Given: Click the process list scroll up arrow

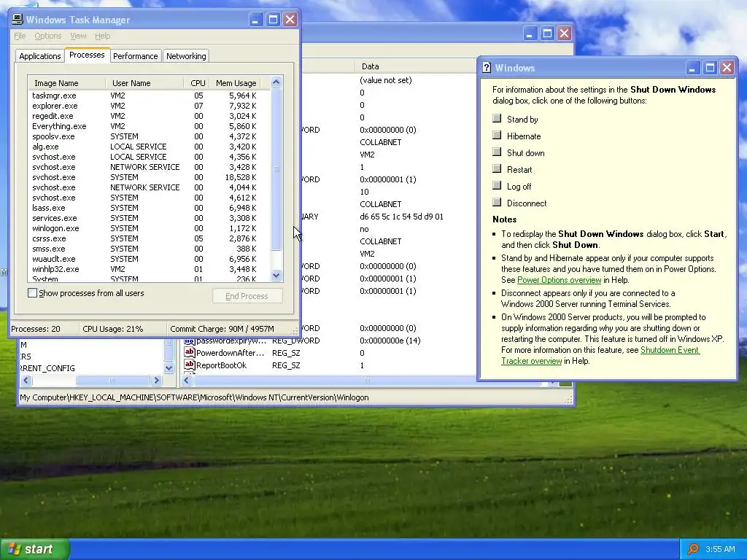Looking at the screenshot, I should coord(276,82).
